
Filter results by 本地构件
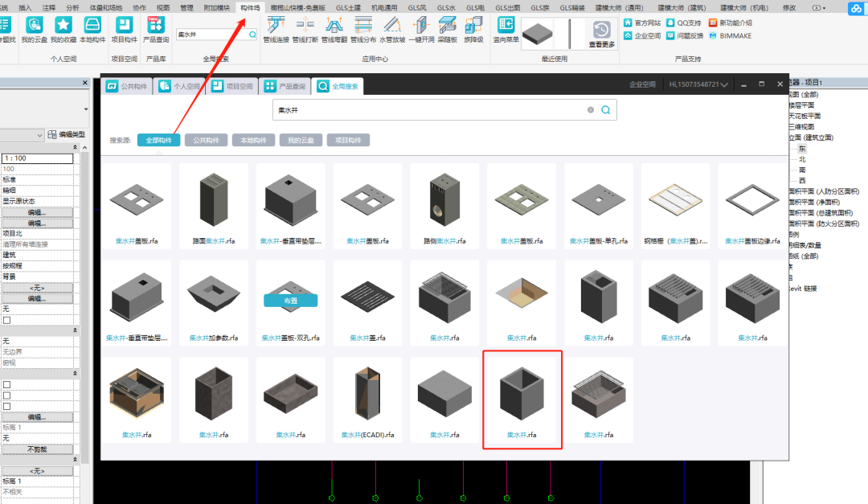253,140
